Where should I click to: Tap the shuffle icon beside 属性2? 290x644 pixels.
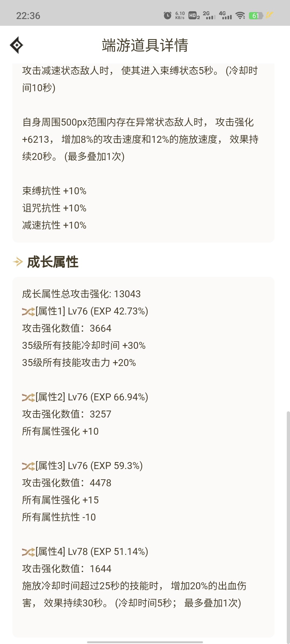point(28,397)
